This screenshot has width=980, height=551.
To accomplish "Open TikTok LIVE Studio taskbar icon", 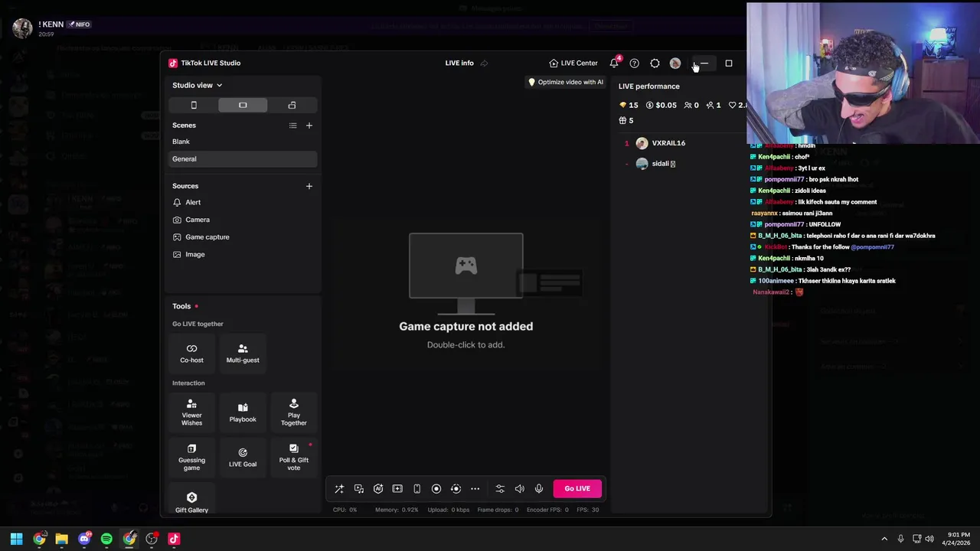I will (174, 539).
